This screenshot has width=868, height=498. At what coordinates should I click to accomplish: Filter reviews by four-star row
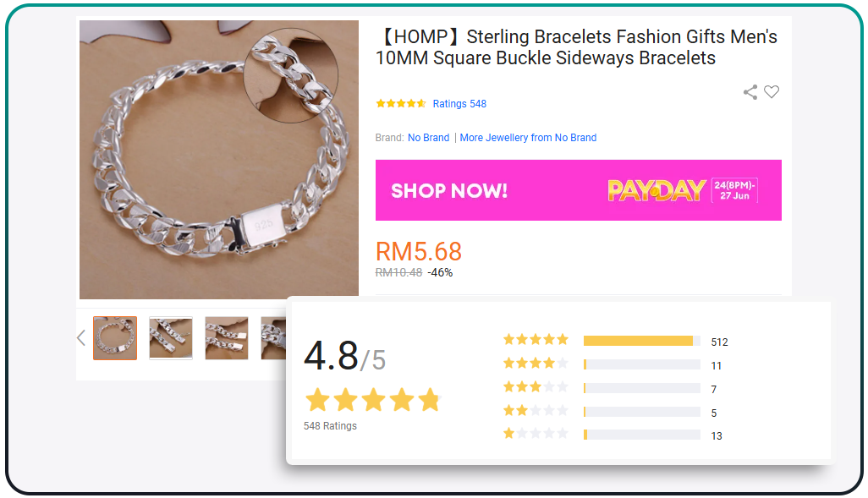[x=613, y=364]
